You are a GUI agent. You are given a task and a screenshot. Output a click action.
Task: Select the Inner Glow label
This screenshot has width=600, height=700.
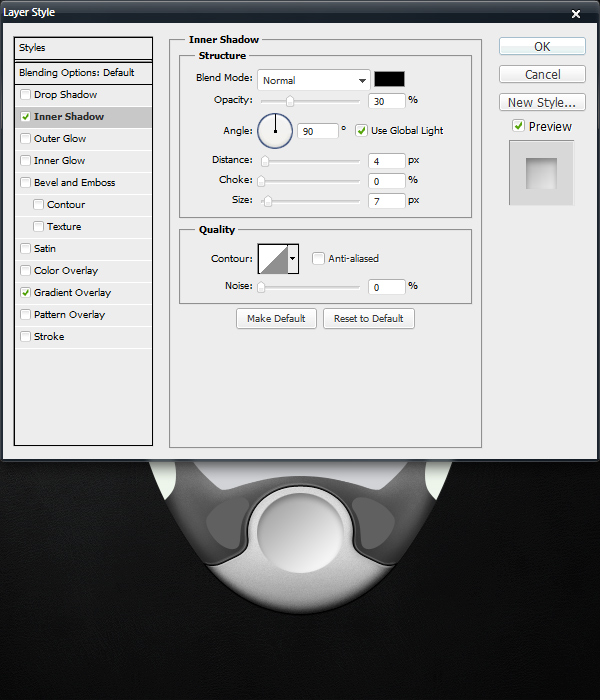59,160
